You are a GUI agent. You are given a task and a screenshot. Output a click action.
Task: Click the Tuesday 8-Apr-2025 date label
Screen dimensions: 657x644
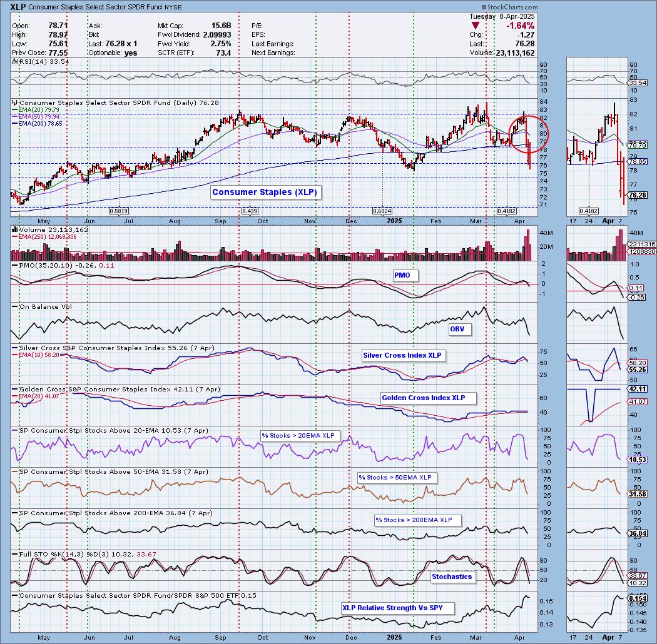point(502,16)
